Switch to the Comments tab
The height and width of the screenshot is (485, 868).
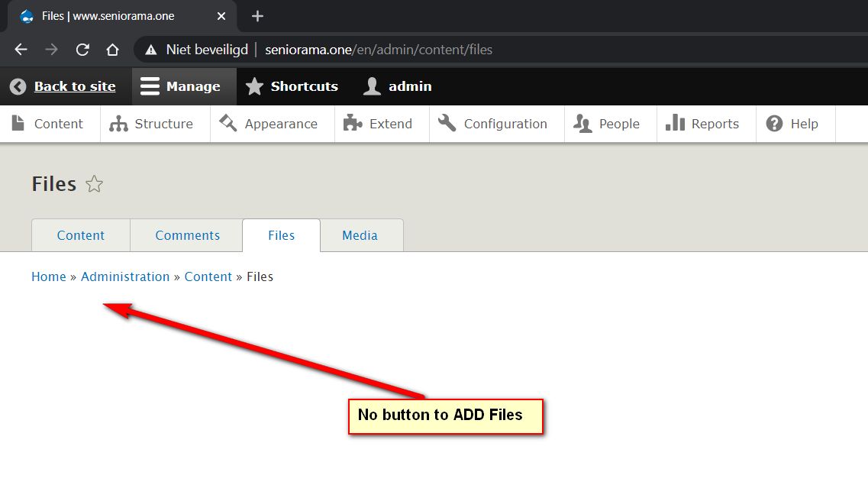coord(187,235)
